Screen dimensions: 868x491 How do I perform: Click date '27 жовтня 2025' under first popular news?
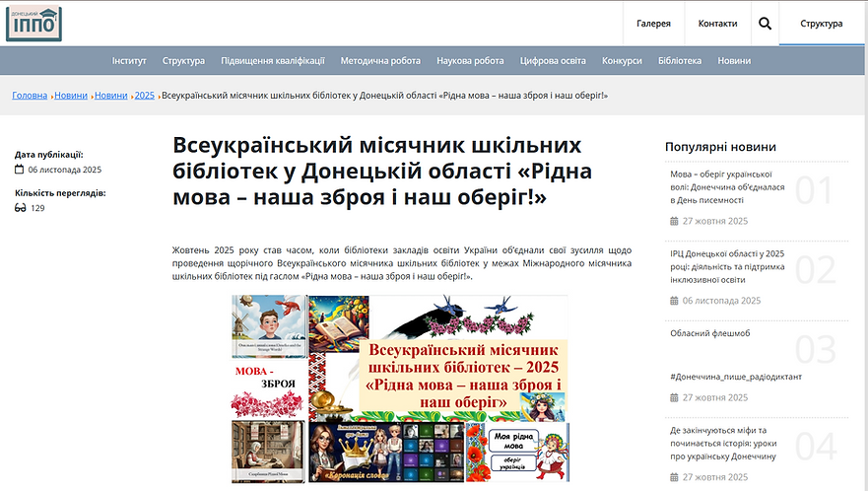(714, 221)
